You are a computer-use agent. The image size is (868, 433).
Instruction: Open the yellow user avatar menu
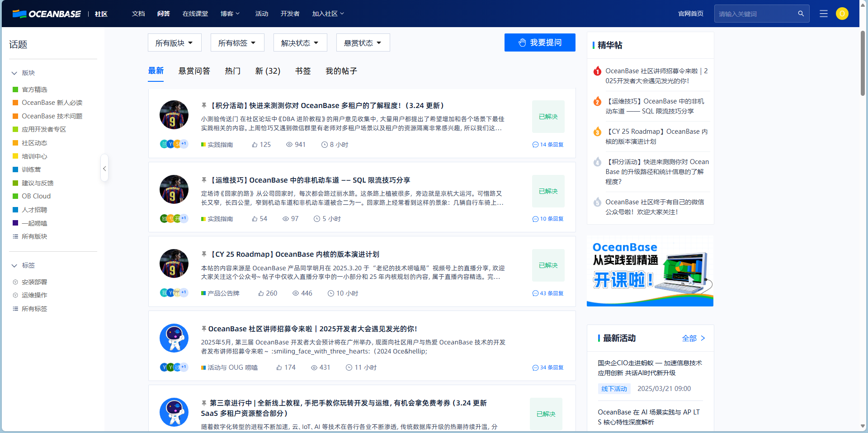842,14
